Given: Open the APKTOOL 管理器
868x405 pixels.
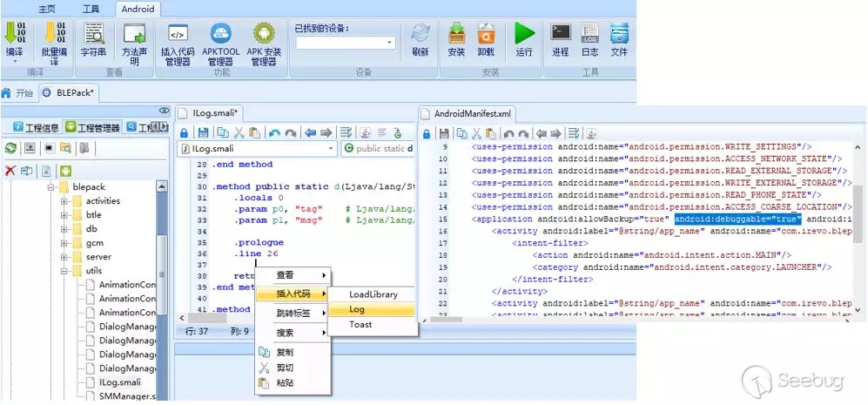Looking at the screenshot, I should coord(221,44).
